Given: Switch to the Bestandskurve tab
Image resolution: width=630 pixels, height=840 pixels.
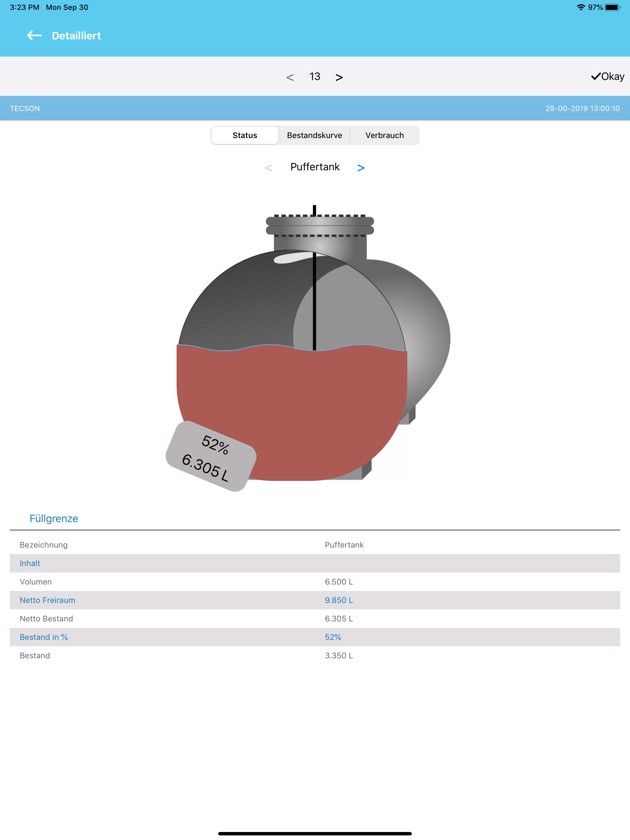Looking at the screenshot, I should tap(314, 135).
